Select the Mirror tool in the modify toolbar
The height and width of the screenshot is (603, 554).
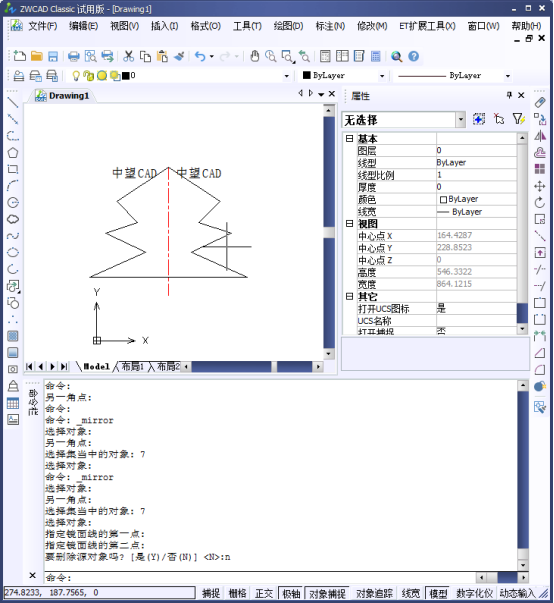[x=540, y=136]
